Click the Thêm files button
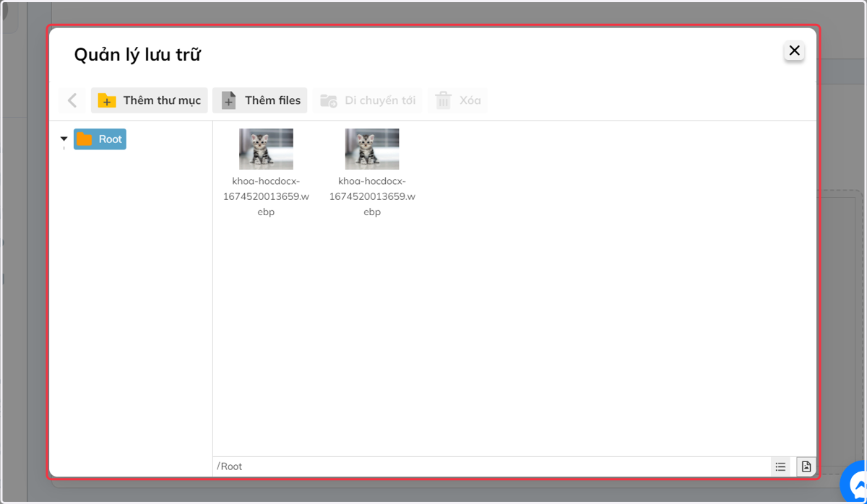The image size is (867, 504). click(260, 100)
